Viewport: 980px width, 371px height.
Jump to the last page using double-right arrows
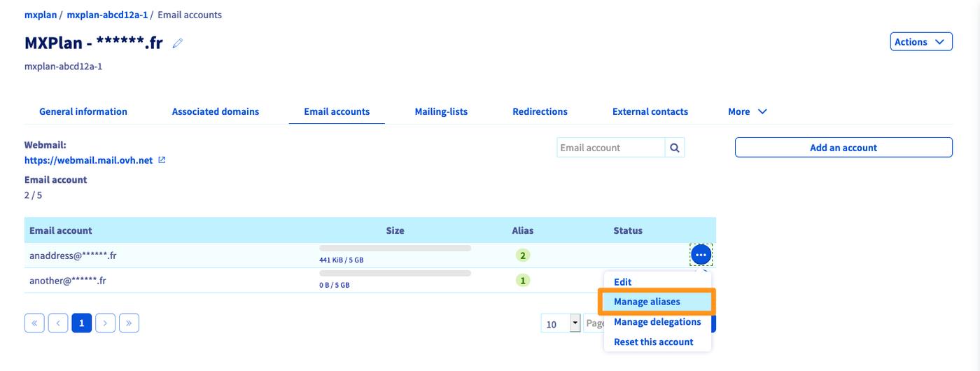pos(129,323)
